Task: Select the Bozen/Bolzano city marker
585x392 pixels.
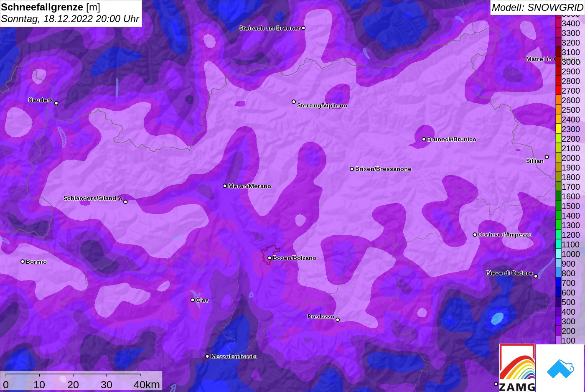Action: coord(270,258)
